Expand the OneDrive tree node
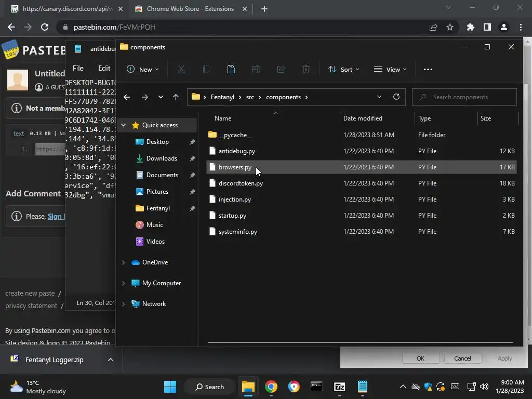The width and height of the screenshot is (532, 399). [124, 262]
